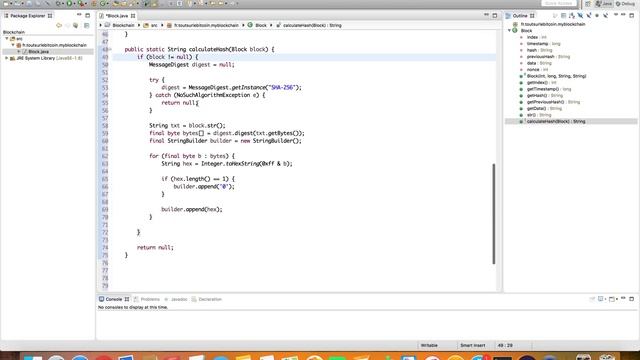
Task: Expand the Block.java tree node
Action: tap(19, 51)
